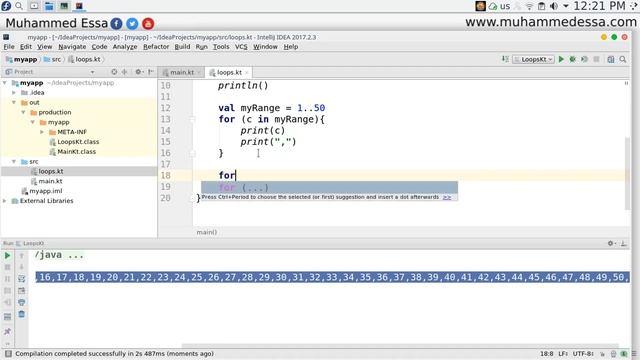The image size is (640, 360).
Task: Click the tool window toggle at status bar left
Action: [x=8, y=353]
